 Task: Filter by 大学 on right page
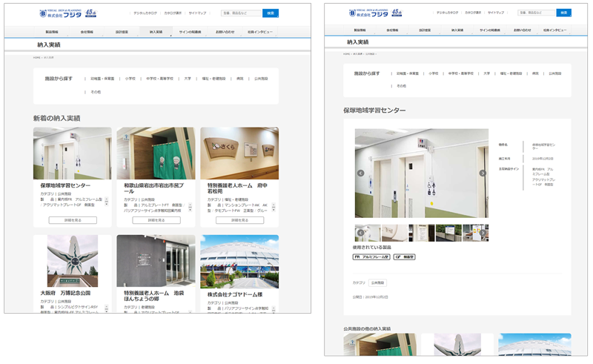coord(487,73)
